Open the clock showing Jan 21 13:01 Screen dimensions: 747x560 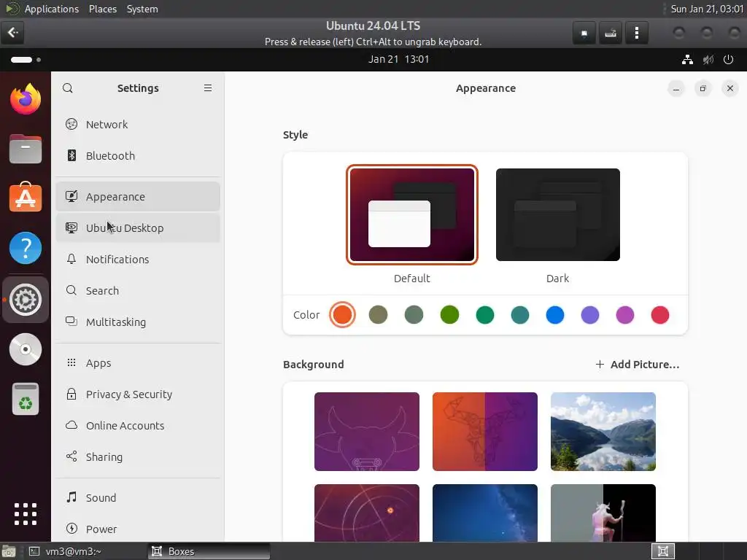click(398, 60)
